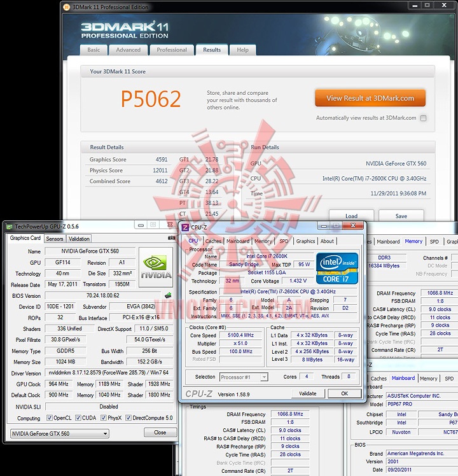Click the GPU-Z camera screenshot icon
Viewport: 458px width, 476px height.
171,238
